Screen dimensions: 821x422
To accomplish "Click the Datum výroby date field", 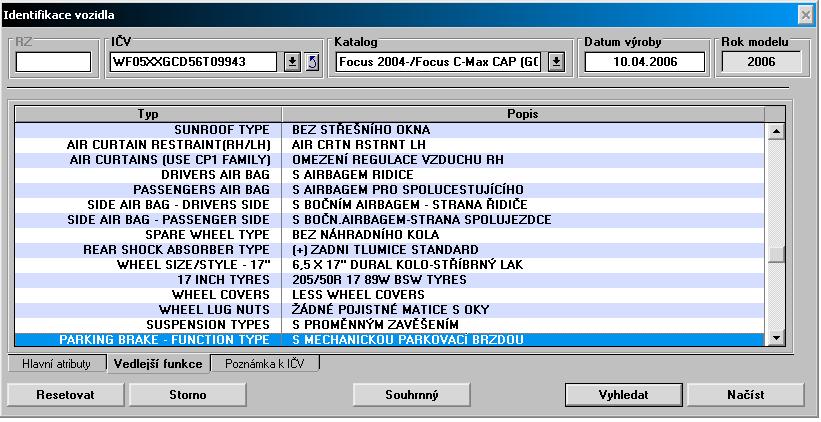I will click(x=644, y=62).
